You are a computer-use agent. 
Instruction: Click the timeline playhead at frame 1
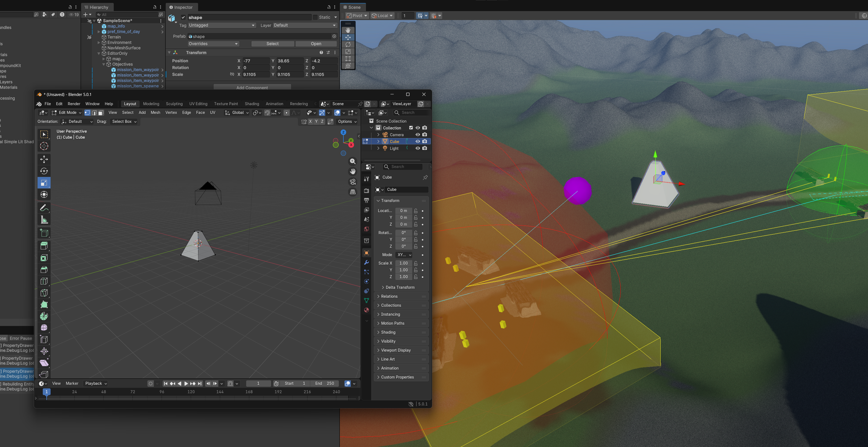coord(47,392)
